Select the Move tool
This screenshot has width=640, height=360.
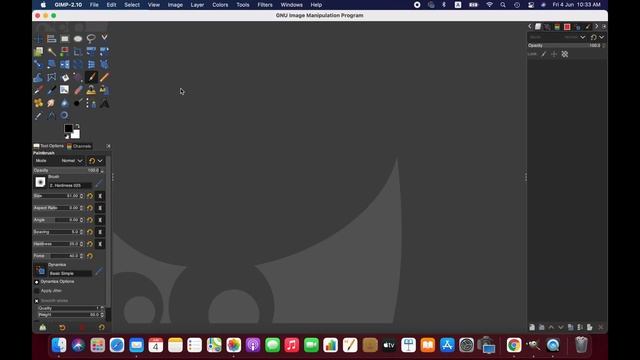tap(38, 39)
